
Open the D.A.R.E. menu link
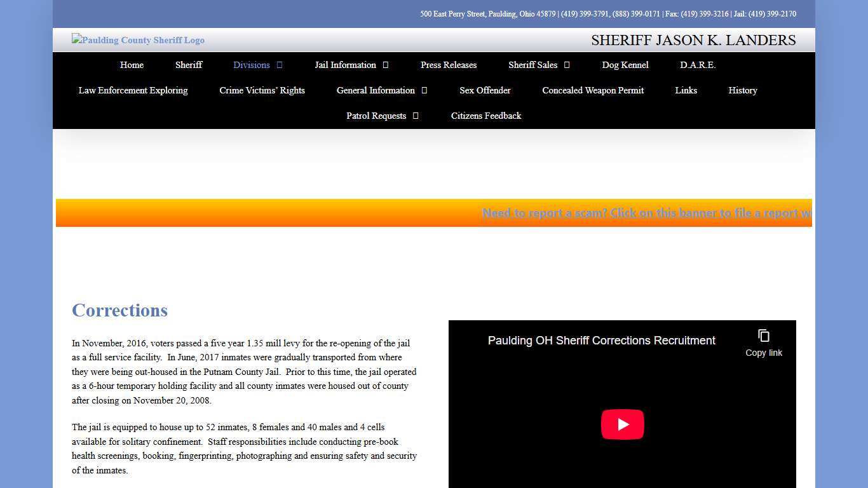click(x=698, y=65)
